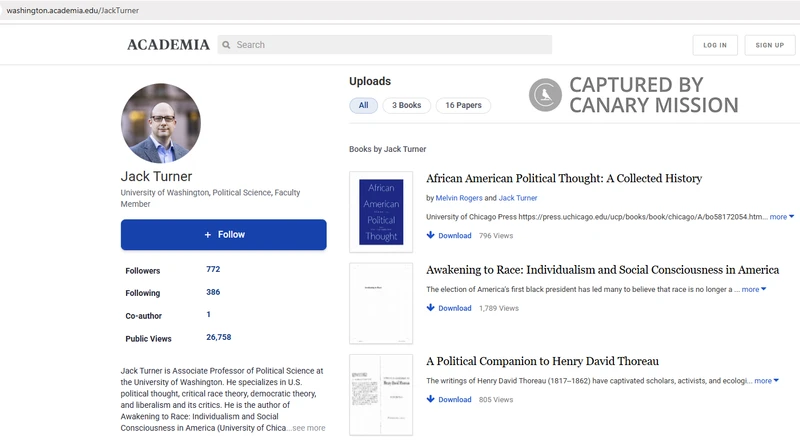Expand Political Companion to Thoreau description
Screen dimensions: 800x441
tap(767, 380)
